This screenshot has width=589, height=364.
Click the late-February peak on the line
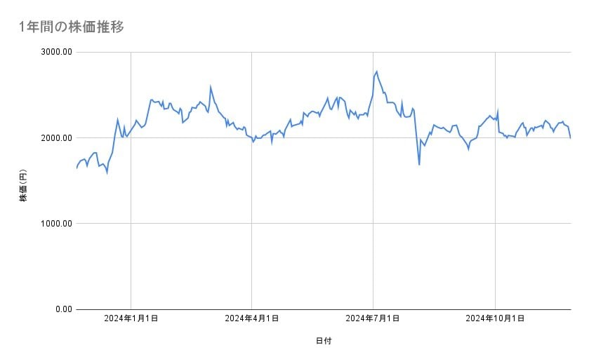click(211, 87)
